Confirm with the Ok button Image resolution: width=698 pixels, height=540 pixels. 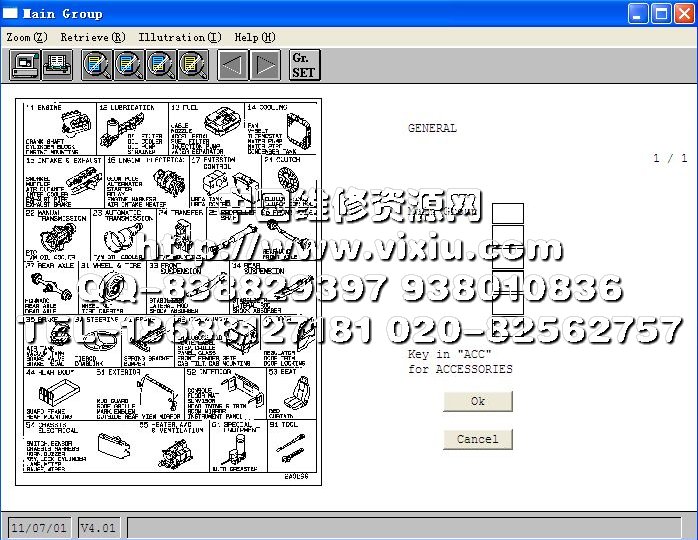point(477,401)
